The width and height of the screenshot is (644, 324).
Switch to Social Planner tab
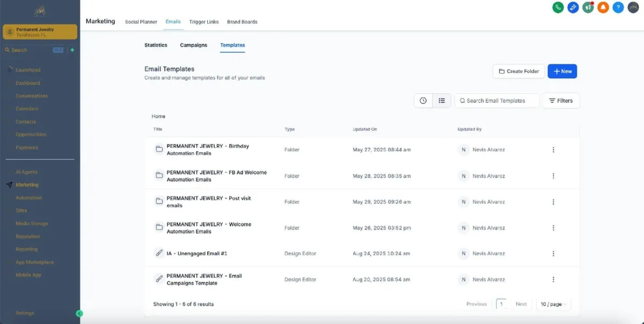(141, 22)
